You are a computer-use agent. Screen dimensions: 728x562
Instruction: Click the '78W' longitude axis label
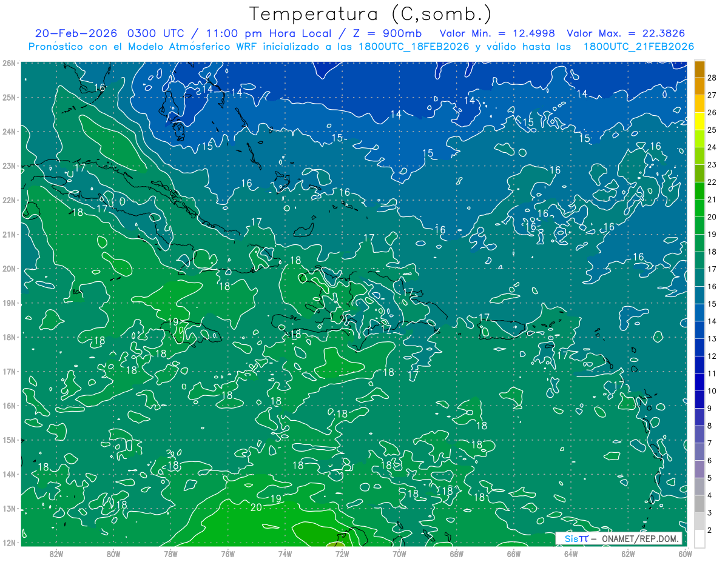170,554
